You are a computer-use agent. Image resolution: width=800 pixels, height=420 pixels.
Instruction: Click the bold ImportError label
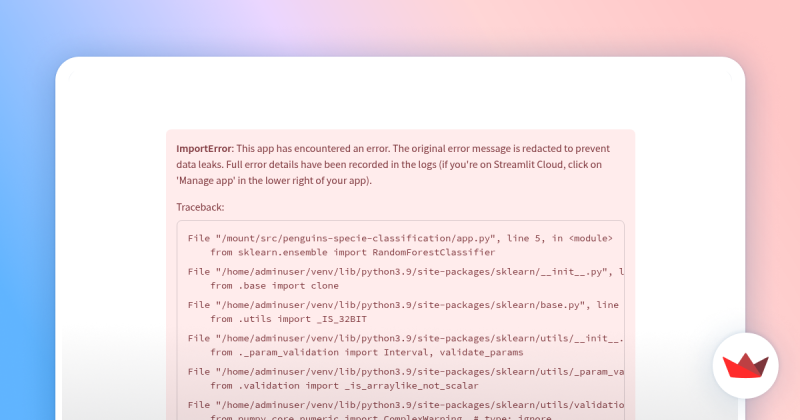[205, 149]
